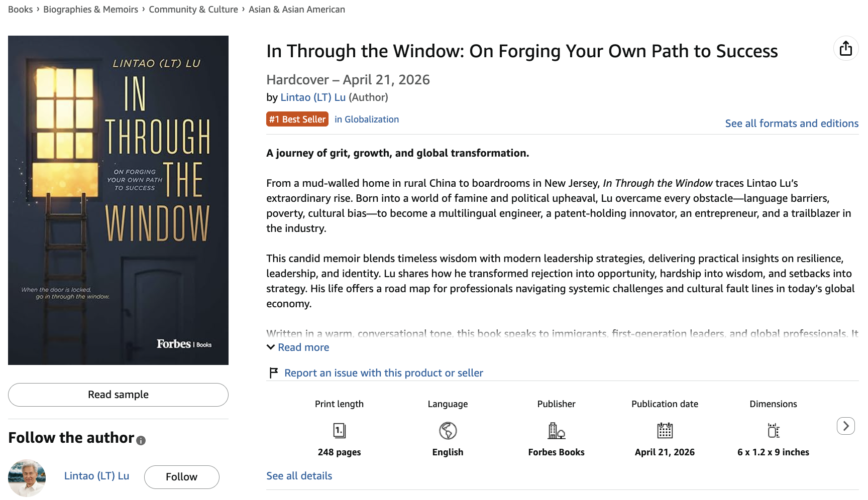This screenshot has width=868, height=500.
Task: Open See all formats and editions
Action: pos(791,123)
